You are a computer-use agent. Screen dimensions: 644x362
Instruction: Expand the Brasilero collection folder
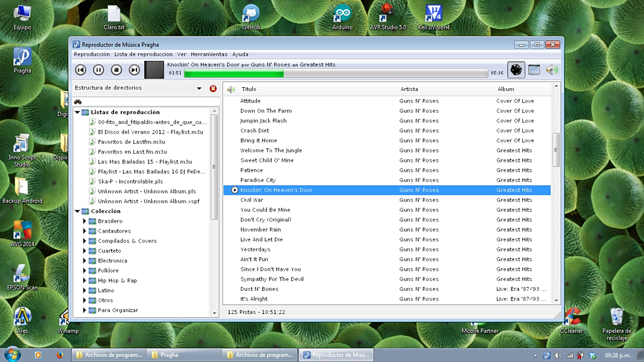tap(85, 221)
